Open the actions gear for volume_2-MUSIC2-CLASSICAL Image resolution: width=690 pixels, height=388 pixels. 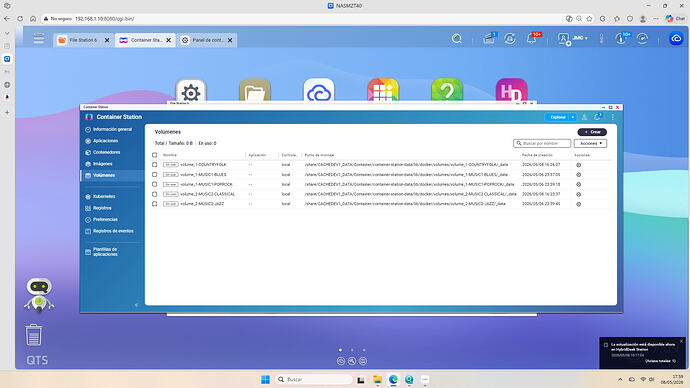pos(579,194)
